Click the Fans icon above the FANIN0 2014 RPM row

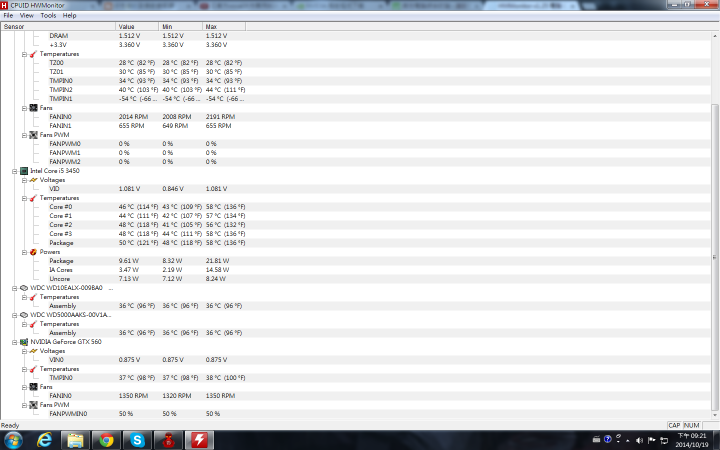pyautogui.click(x=33, y=108)
